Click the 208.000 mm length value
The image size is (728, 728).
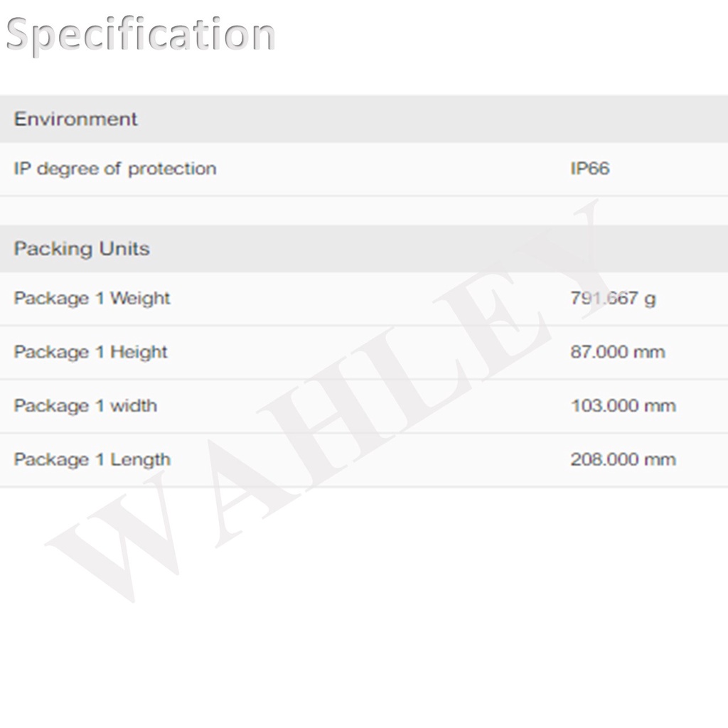pyautogui.click(x=623, y=459)
